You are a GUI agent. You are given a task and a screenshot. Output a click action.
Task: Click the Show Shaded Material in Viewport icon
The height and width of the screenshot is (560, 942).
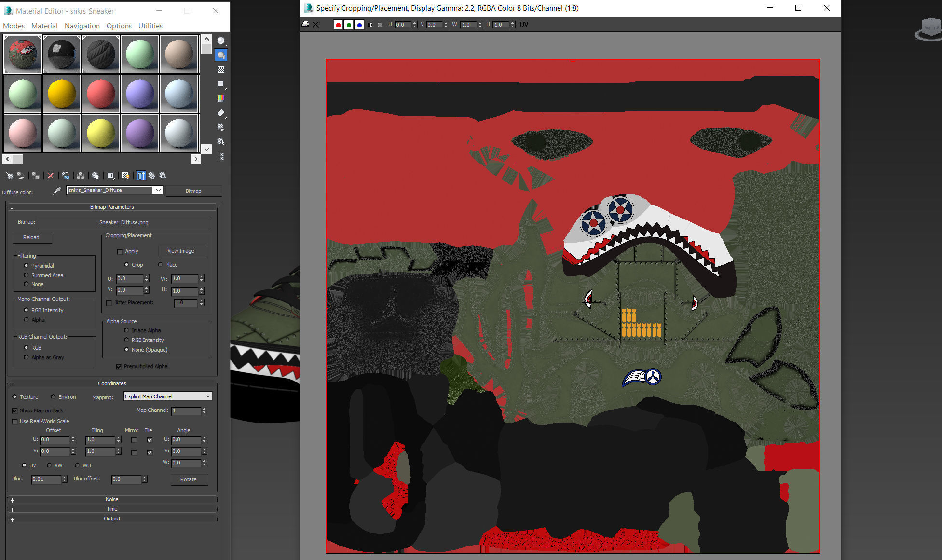pos(125,176)
